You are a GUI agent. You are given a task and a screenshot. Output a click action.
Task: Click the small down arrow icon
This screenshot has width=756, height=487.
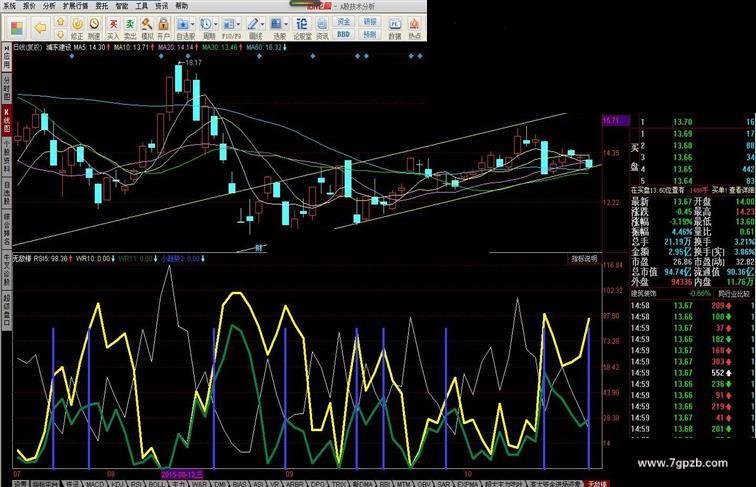coord(60,35)
